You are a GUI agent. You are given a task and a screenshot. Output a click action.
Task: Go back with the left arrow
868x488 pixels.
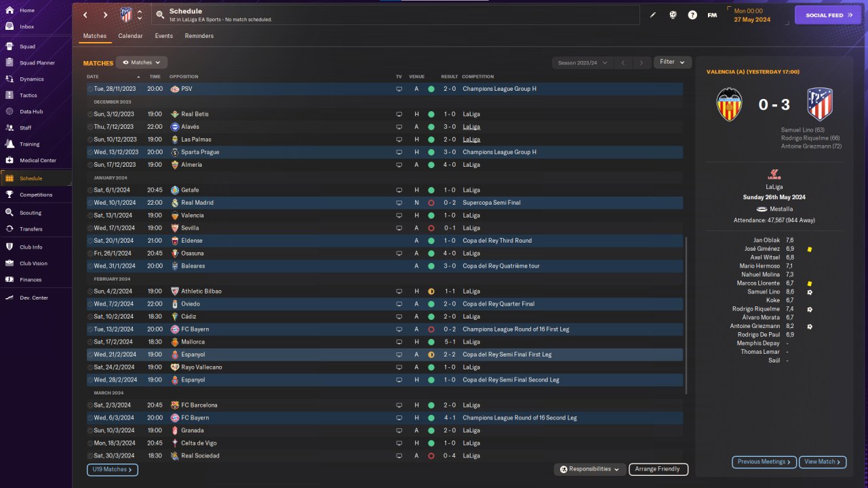85,15
